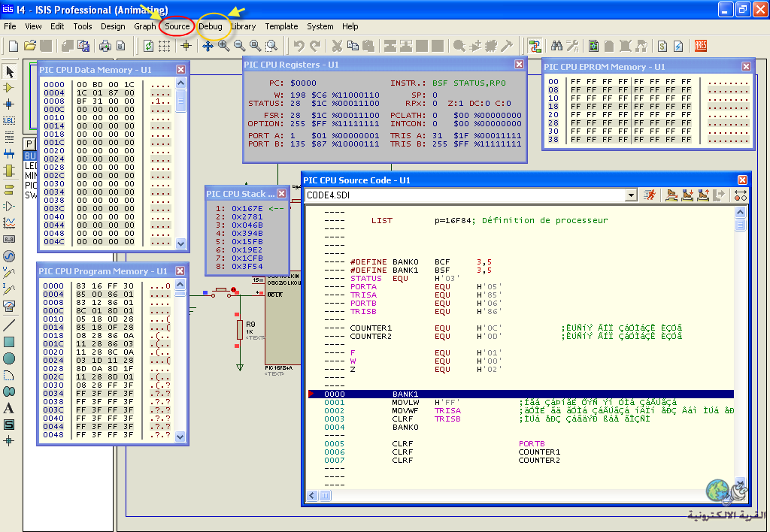Click the False Origin crosshair icon
The image size is (770, 532).
(x=186, y=46)
